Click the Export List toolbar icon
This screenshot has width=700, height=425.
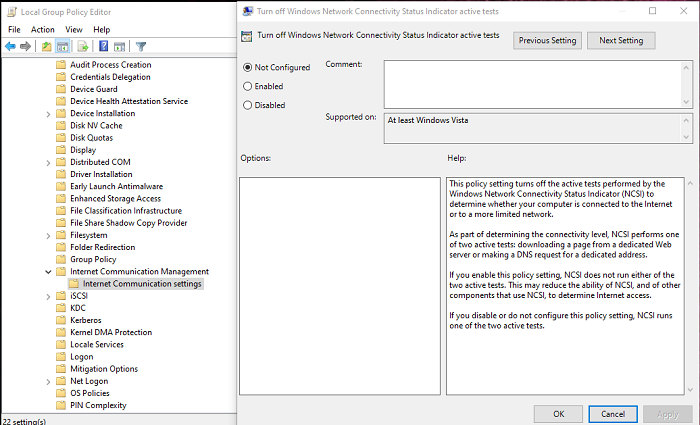[82, 46]
